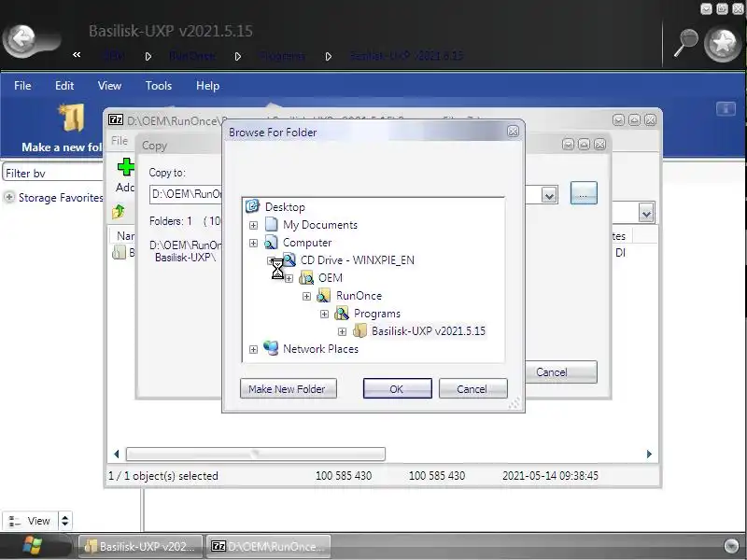Select the My Documents icon
Screen dimensions: 747x560
(271, 224)
